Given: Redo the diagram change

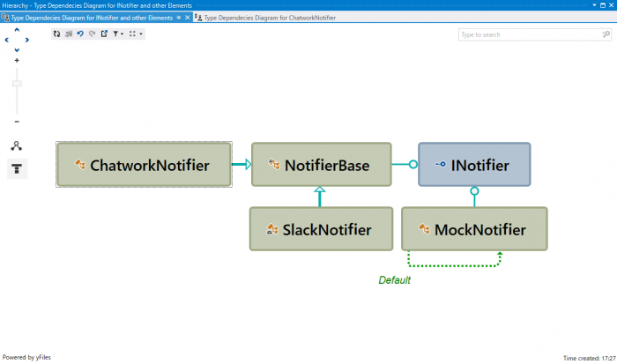Looking at the screenshot, I should pos(92,33).
